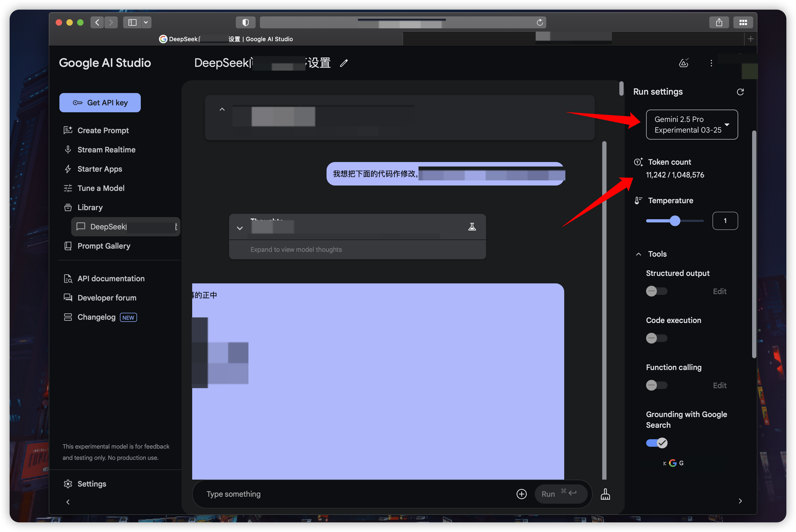Expand the model Thoughts chevron

pos(240,228)
